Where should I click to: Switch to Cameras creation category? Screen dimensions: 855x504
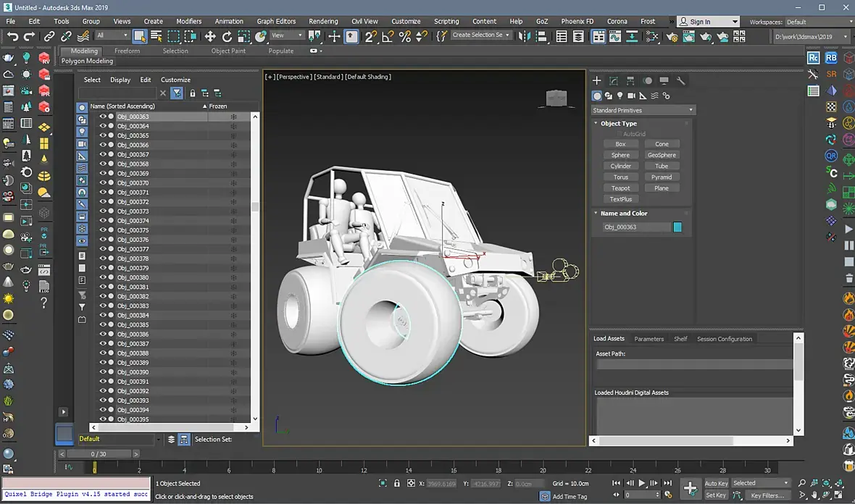click(631, 96)
